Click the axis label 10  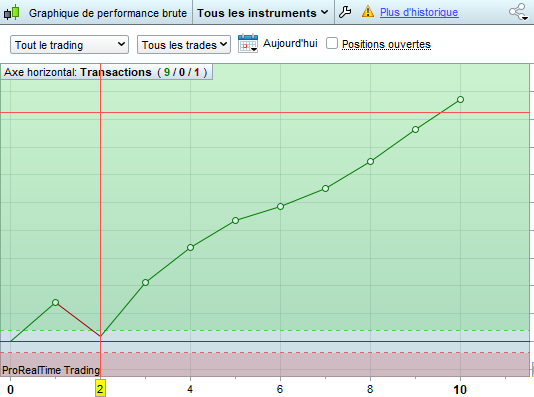coord(460,389)
